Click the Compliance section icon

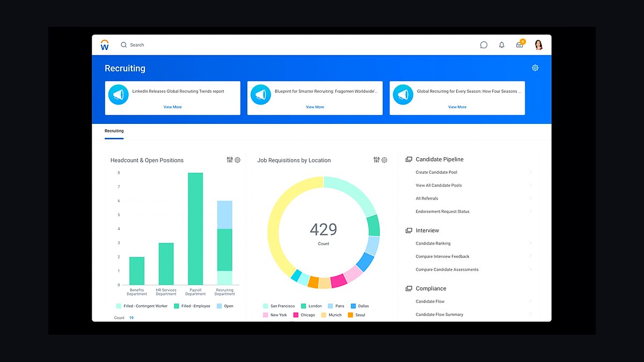pos(409,289)
